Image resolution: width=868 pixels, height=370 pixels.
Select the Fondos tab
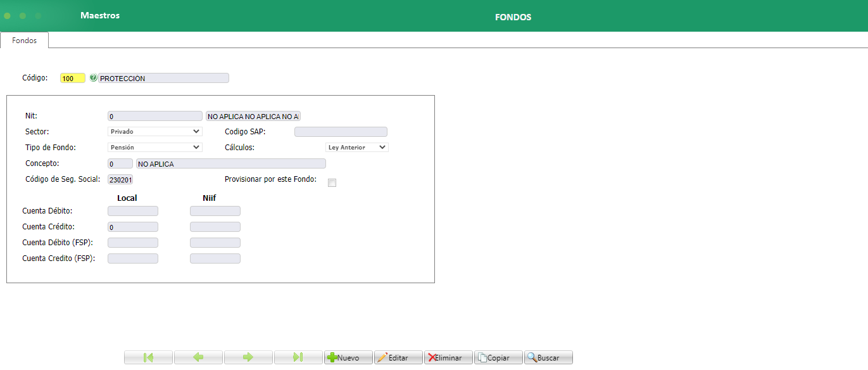tap(24, 40)
